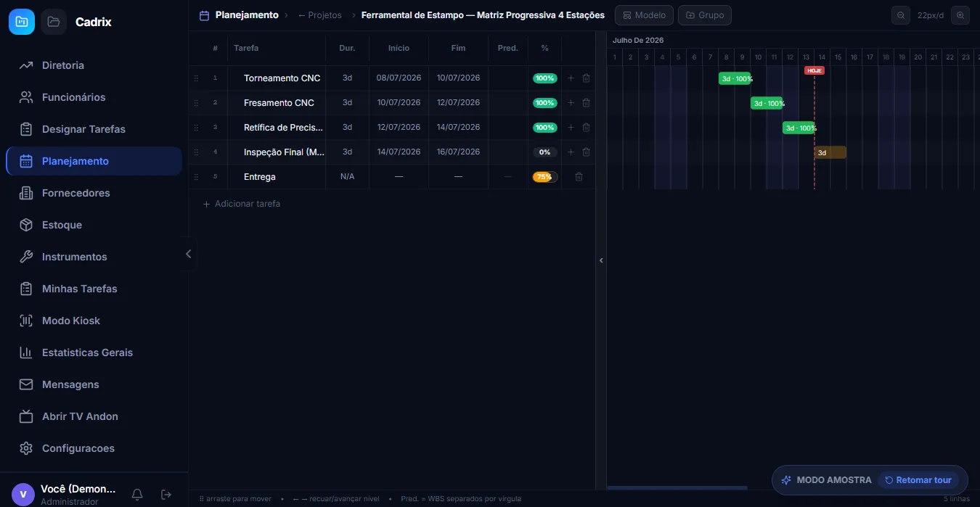Screen dimensions: 980x507
Task: Click end date 16/07/2026
Action: [x=458, y=152]
